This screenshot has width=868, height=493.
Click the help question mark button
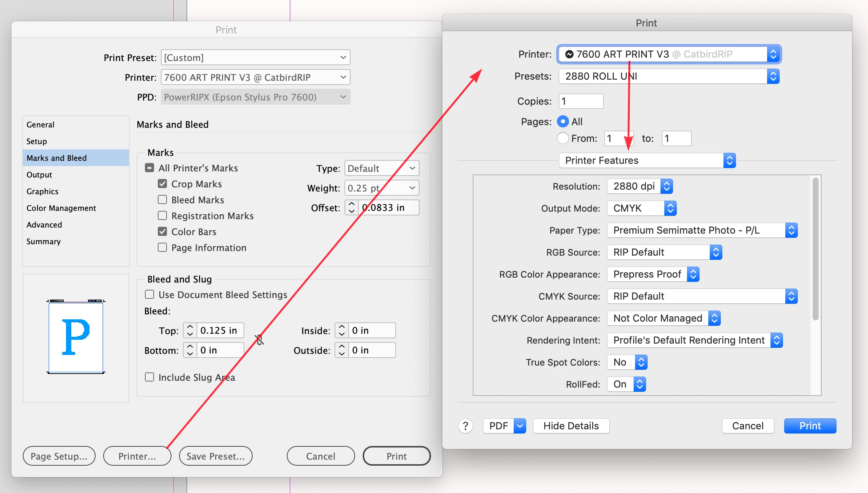[x=465, y=426]
